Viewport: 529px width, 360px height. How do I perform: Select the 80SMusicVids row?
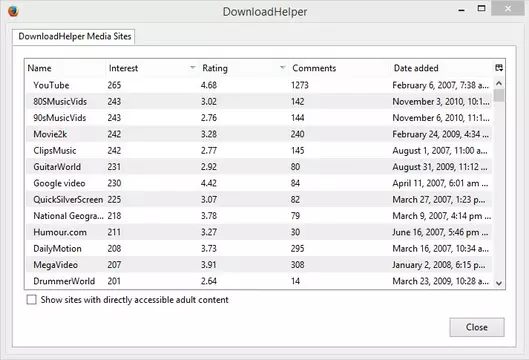tap(259, 101)
